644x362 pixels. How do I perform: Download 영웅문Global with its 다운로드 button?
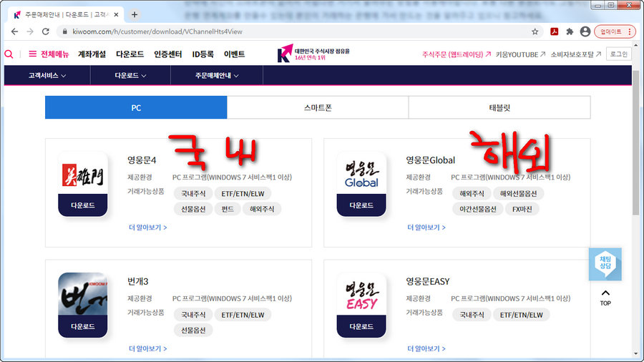click(361, 205)
